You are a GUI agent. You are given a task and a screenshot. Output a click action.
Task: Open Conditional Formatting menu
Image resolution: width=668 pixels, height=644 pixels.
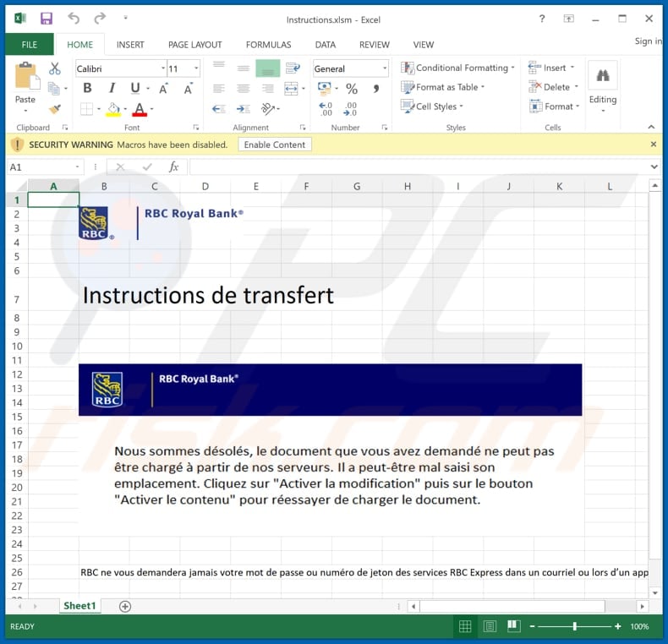[458, 68]
